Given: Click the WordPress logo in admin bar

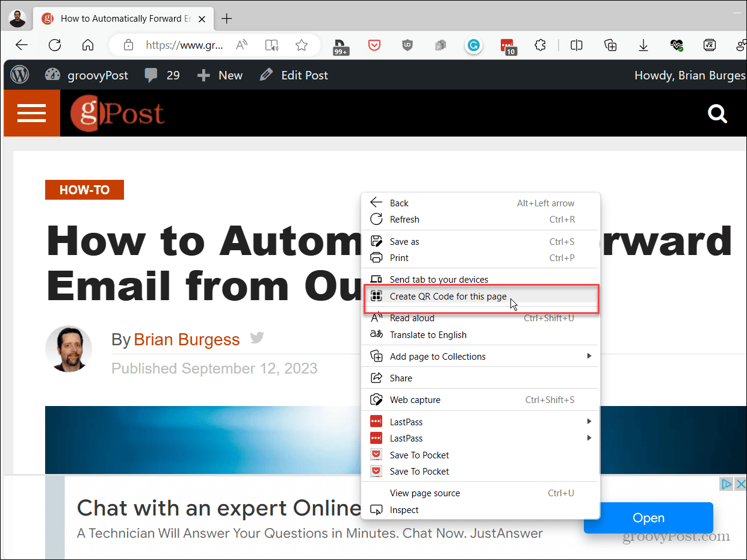Looking at the screenshot, I should [20, 75].
